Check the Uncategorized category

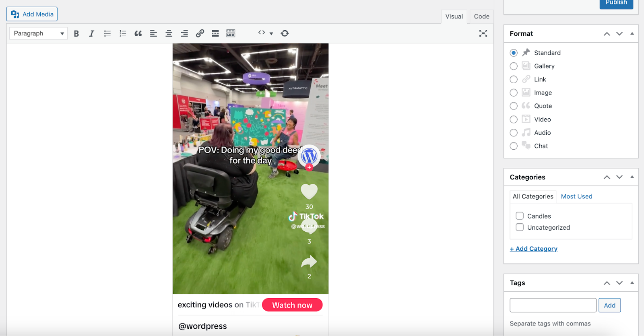tap(520, 227)
